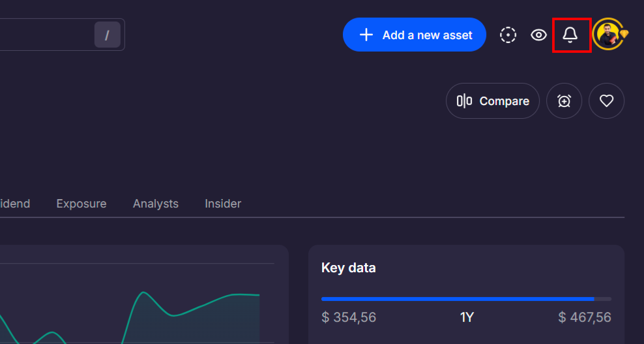This screenshot has height=344, width=644.
Task: Click the blue 1Y range bar
Action: click(x=458, y=299)
